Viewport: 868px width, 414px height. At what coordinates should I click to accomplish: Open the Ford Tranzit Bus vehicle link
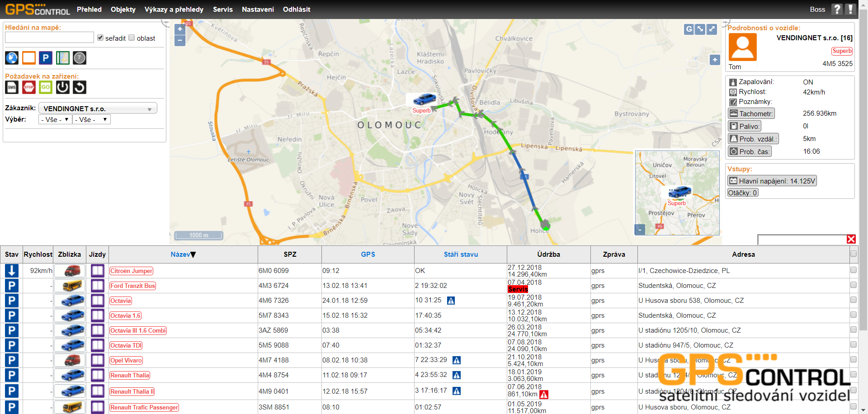pos(132,286)
